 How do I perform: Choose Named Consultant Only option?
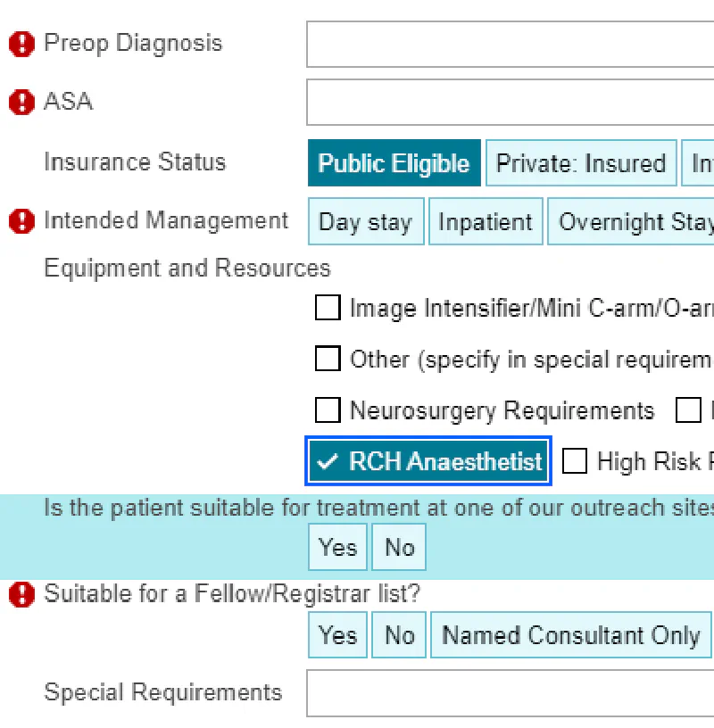[570, 635]
